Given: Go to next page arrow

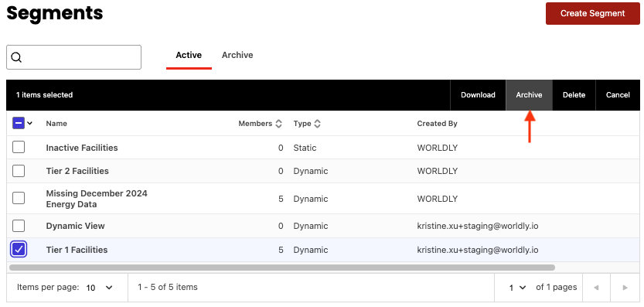Looking at the screenshot, I should [x=625, y=287].
